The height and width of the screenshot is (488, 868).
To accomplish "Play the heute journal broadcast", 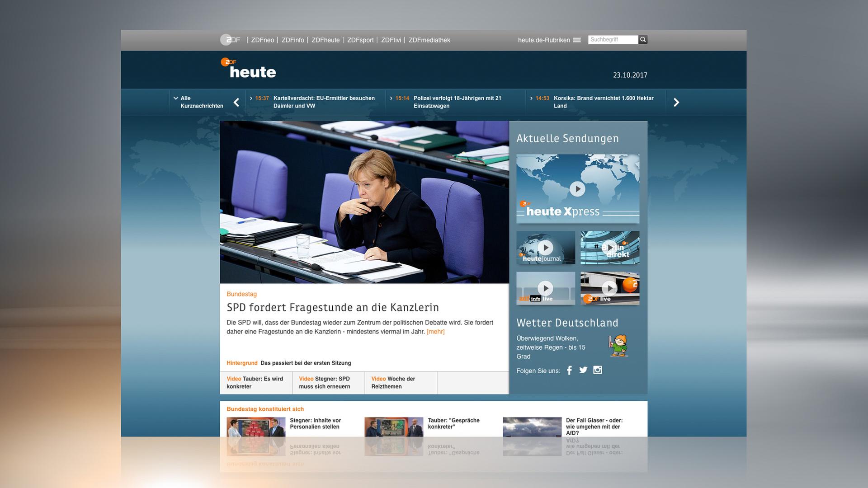I will tap(546, 248).
